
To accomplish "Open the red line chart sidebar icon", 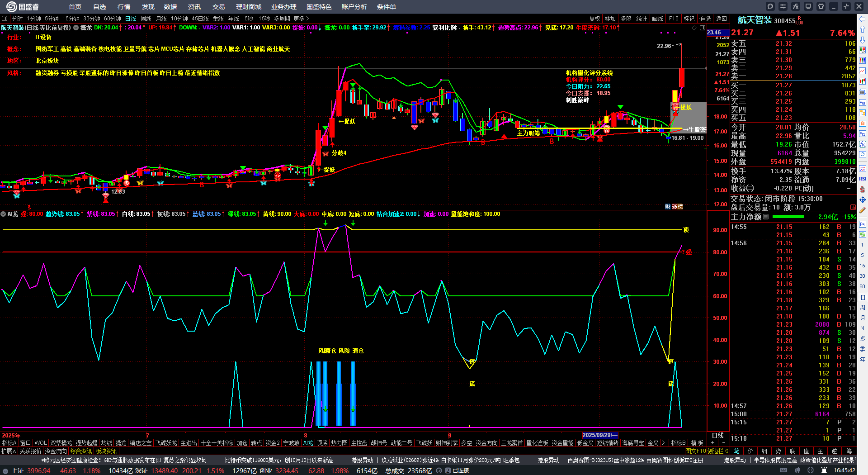I will pos(863,71).
